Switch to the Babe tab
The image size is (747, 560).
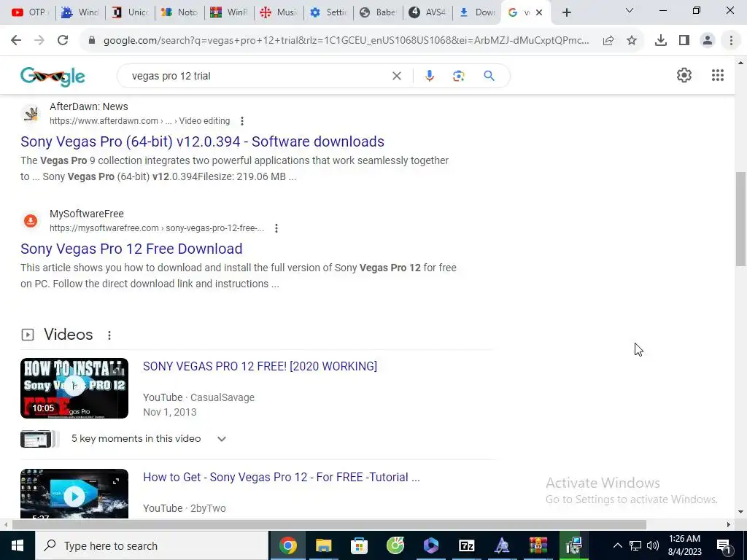pos(378,12)
